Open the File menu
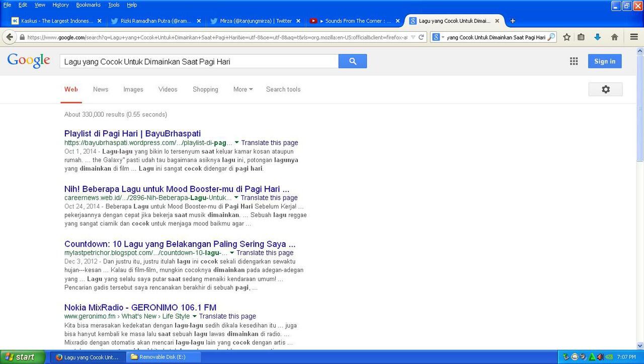The image size is (644, 364). (x=7, y=5)
